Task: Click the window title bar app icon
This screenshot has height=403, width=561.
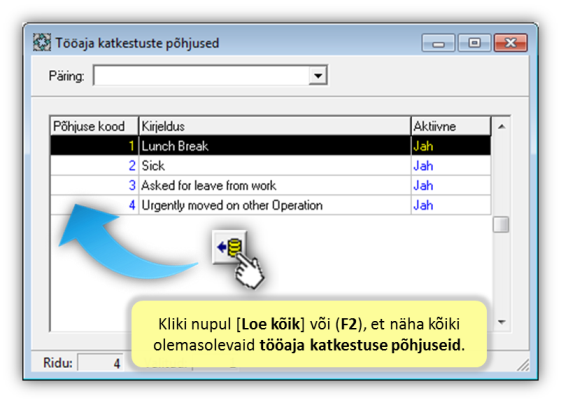Action: coord(42,43)
